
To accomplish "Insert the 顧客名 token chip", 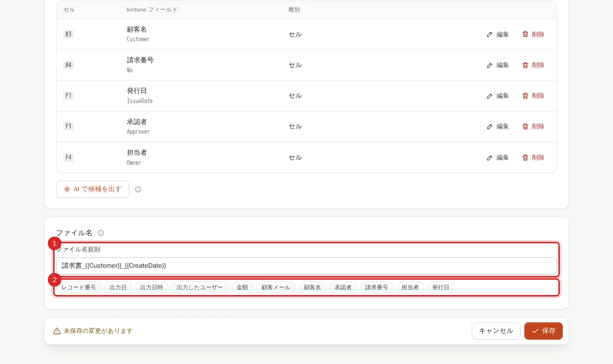I will click(313, 287).
